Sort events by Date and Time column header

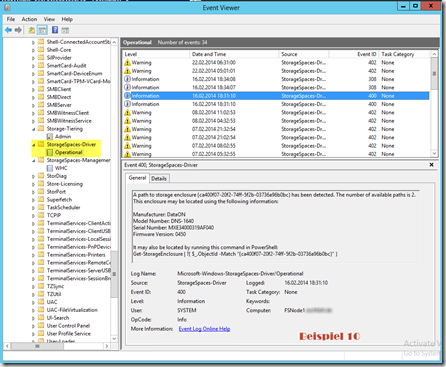[234, 54]
